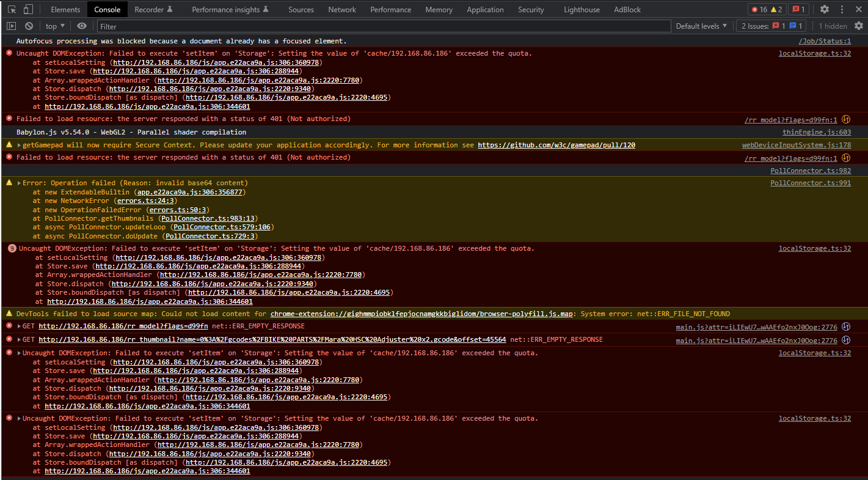This screenshot has height=480, width=868.
Task: Select the Console tab
Action: [x=107, y=9]
